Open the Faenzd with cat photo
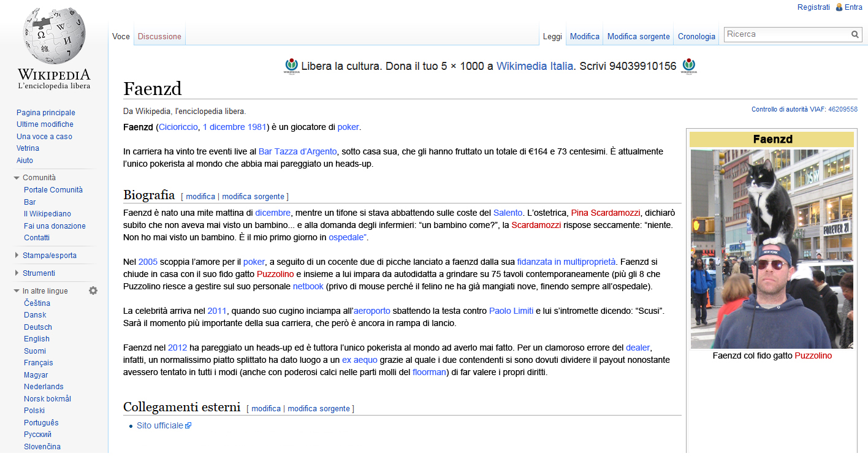Image resolution: width=868 pixels, height=456 pixels. click(772, 249)
